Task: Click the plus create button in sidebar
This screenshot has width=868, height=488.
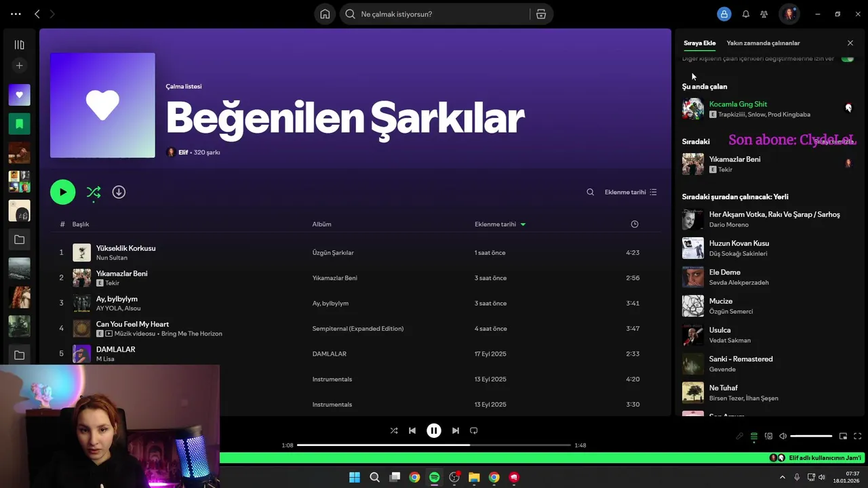Action: pos(19,66)
